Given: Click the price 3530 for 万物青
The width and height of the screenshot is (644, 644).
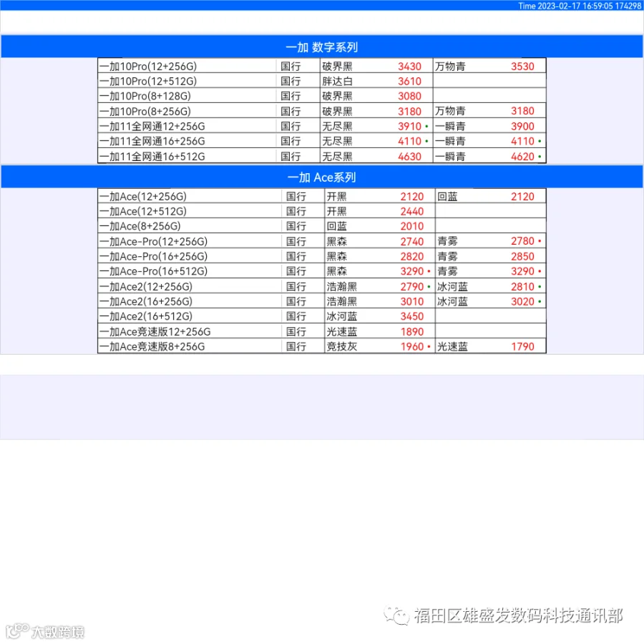Looking at the screenshot, I should (522, 66).
